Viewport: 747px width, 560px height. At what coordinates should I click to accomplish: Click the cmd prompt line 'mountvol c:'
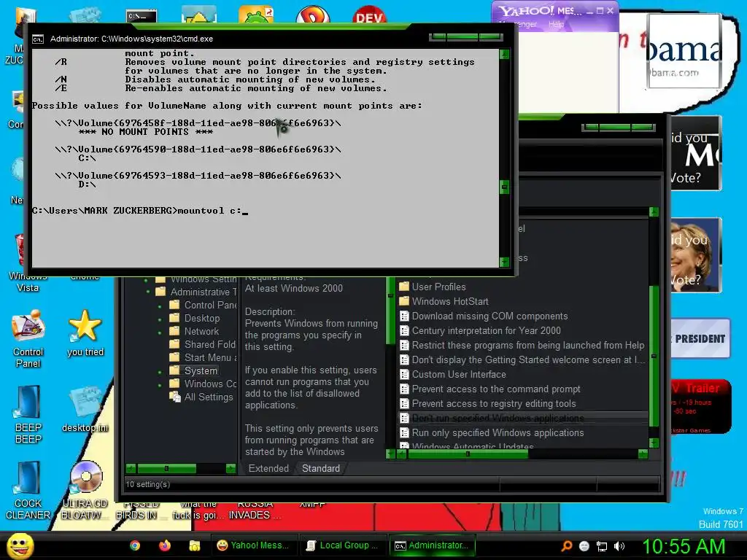pos(140,211)
